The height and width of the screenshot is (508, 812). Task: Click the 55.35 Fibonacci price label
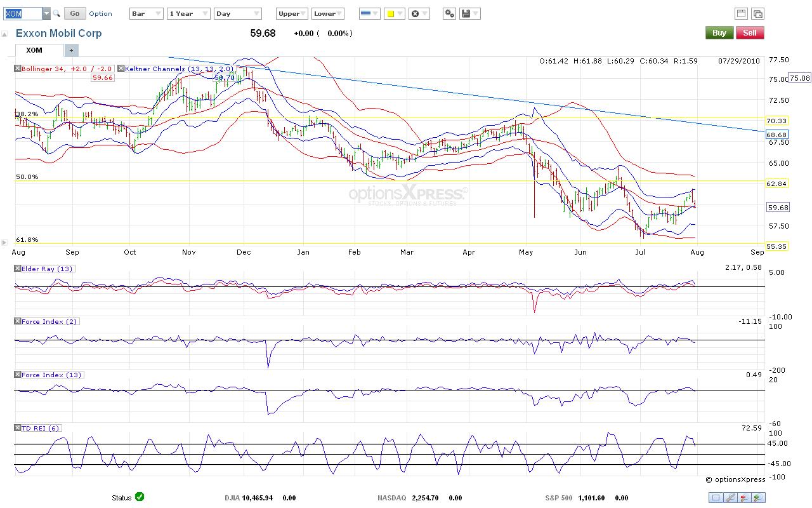point(776,246)
